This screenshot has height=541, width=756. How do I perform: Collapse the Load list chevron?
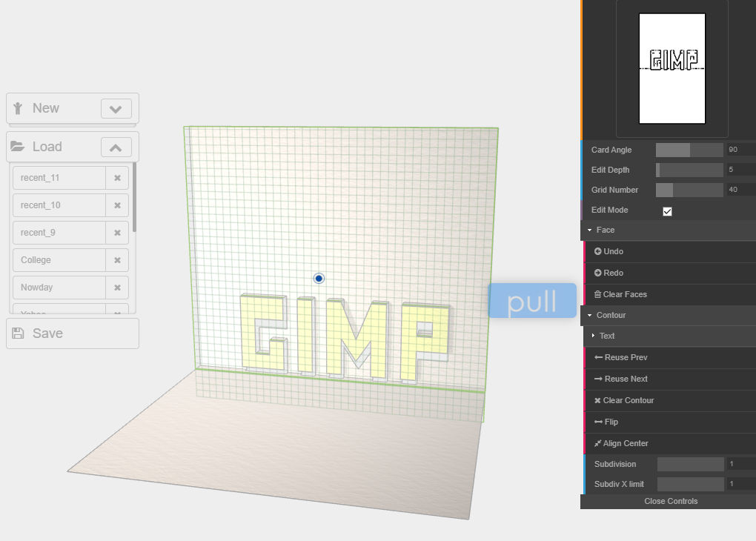(116, 147)
